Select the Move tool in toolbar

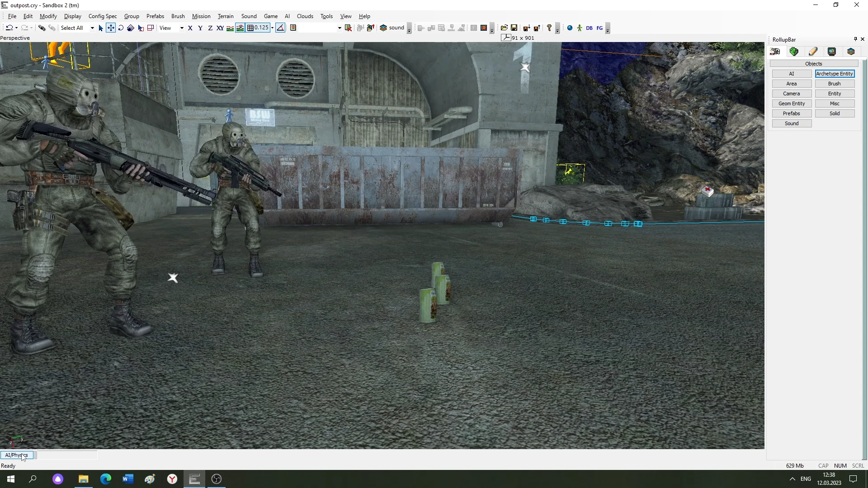(111, 28)
